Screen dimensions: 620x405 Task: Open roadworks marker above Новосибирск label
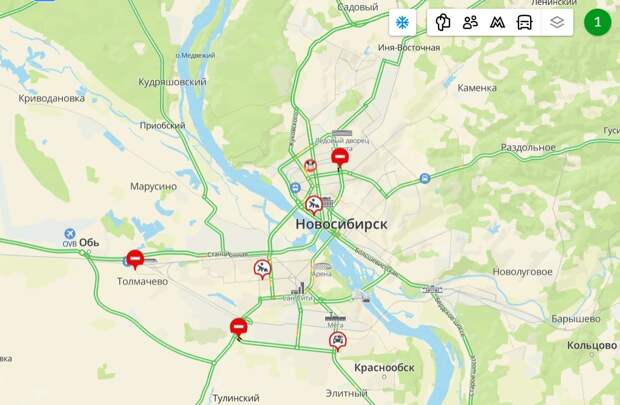click(x=314, y=204)
